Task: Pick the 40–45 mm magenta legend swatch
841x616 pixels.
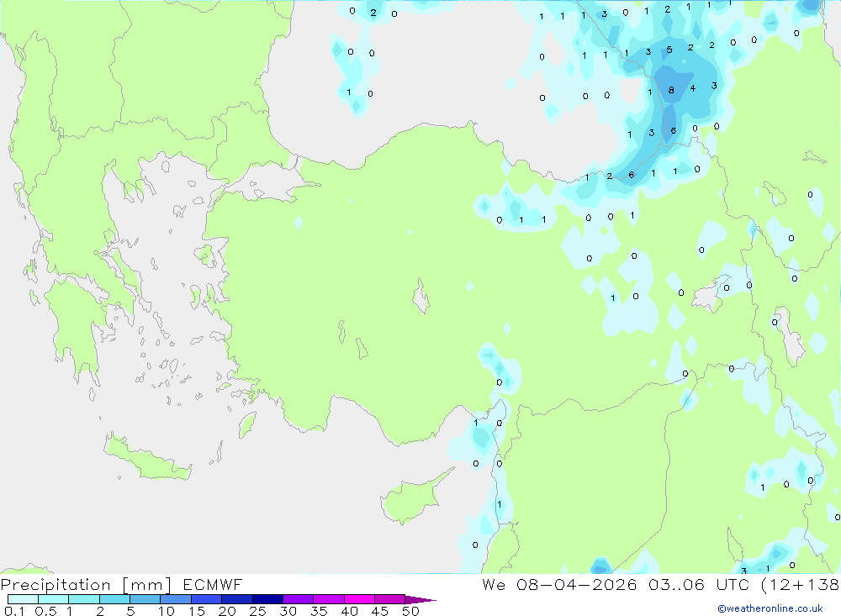Action: (359, 599)
